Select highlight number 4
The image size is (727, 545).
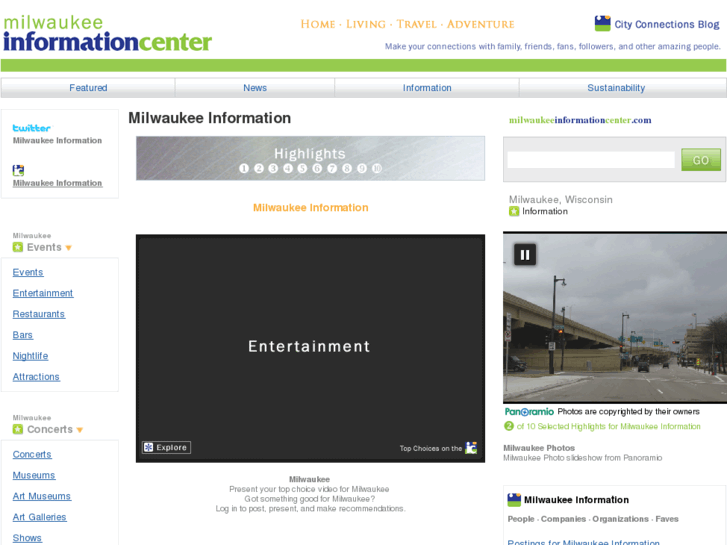pyautogui.click(x=288, y=168)
